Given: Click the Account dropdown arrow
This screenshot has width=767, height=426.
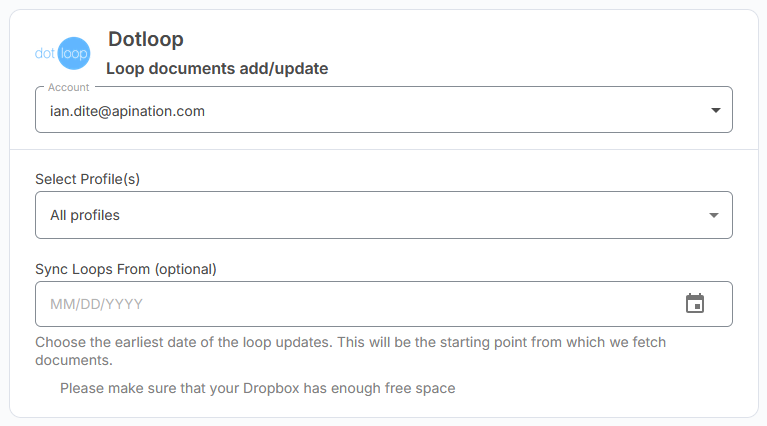Looking at the screenshot, I should click(715, 111).
